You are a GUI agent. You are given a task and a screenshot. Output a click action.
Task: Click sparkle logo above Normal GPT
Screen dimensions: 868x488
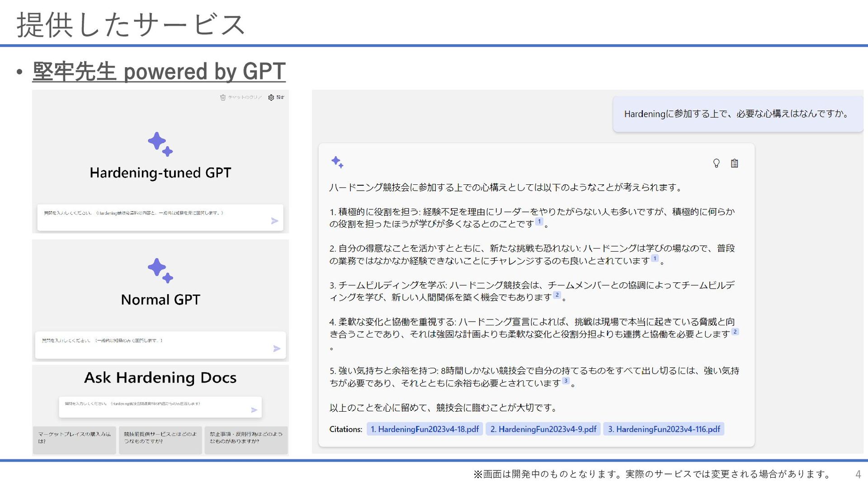coord(160,271)
